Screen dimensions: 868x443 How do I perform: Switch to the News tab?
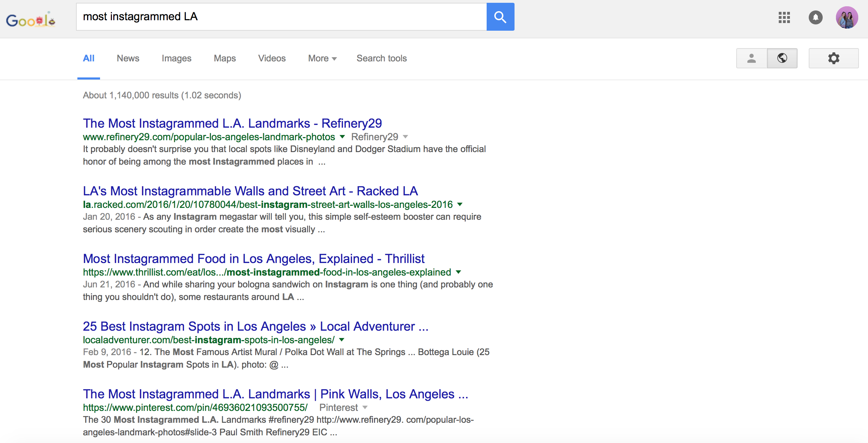click(x=128, y=58)
